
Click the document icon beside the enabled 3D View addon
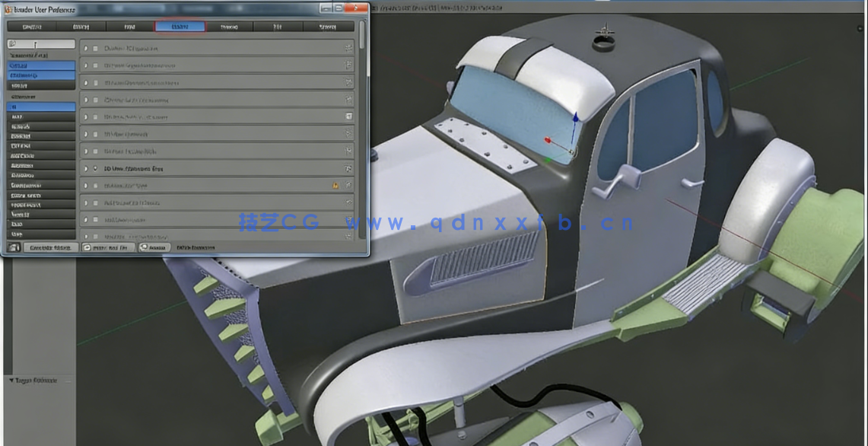point(349,168)
